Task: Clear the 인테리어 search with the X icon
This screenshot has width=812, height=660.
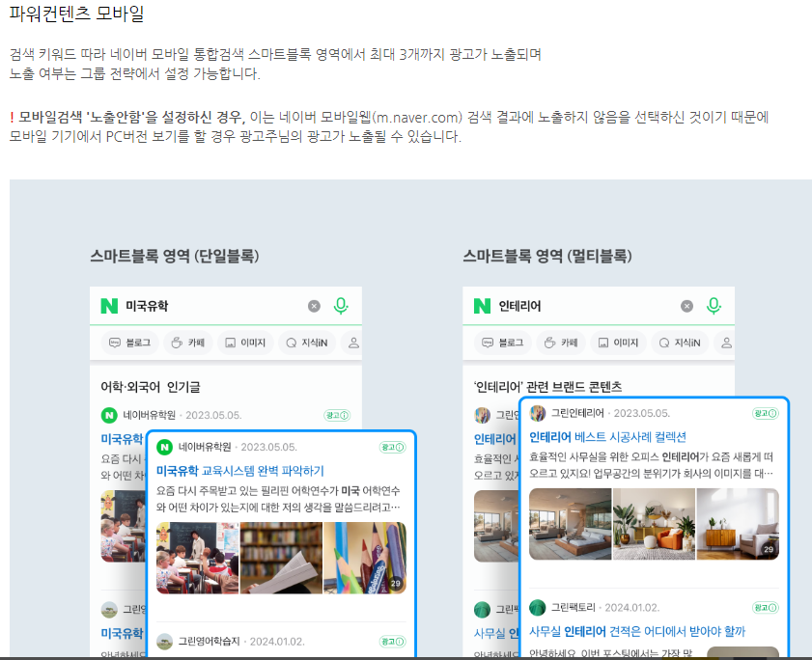Action: pos(686,306)
